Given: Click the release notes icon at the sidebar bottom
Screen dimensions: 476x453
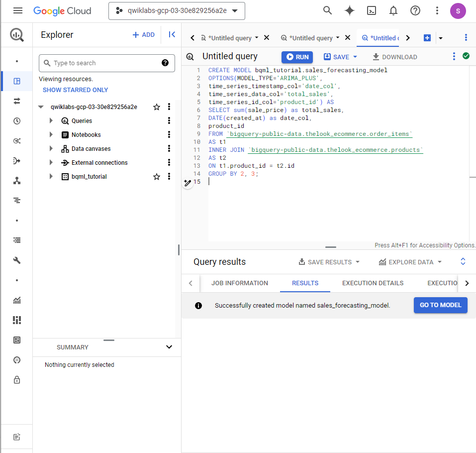Looking at the screenshot, I should pyautogui.click(x=17, y=437).
